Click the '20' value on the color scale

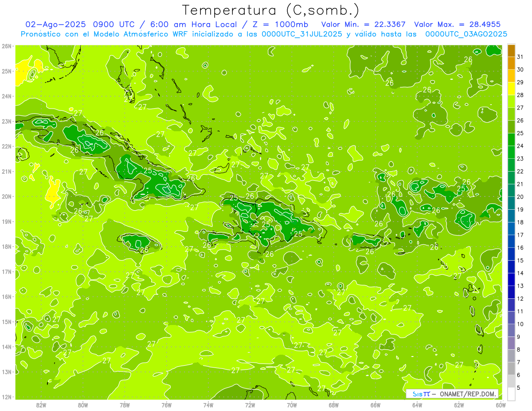[x=520, y=197]
